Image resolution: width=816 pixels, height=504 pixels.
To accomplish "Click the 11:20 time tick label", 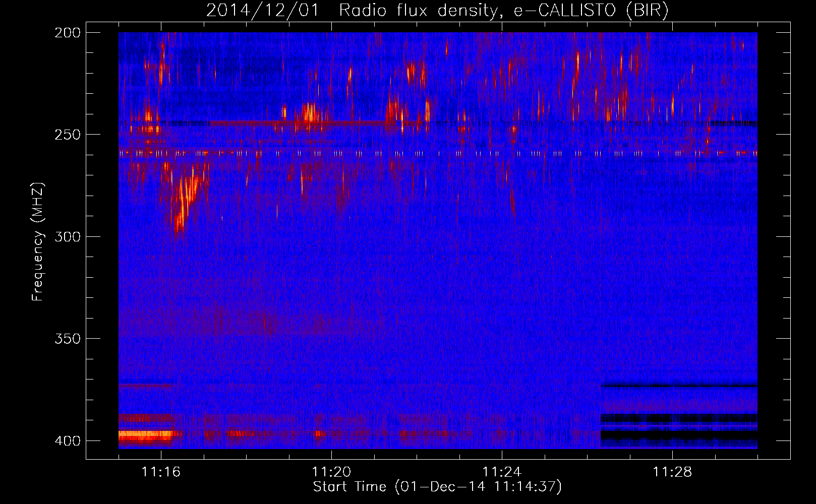I will tap(331, 472).
